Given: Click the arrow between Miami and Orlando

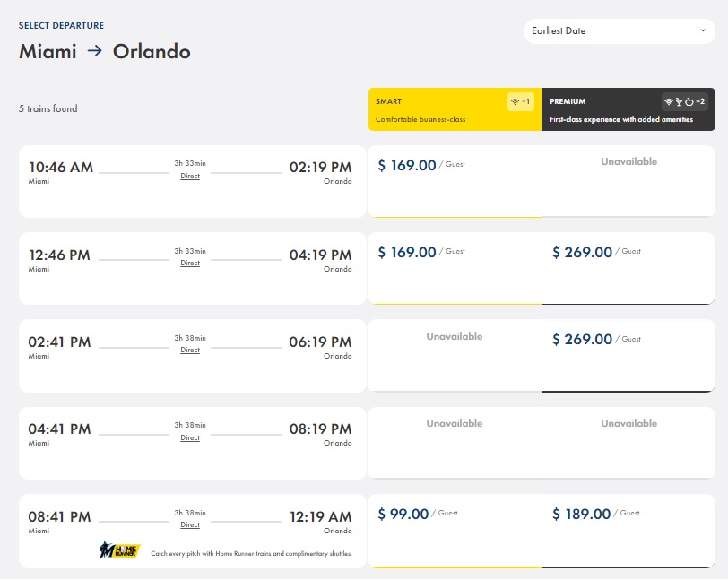Looking at the screenshot, I should point(95,50).
